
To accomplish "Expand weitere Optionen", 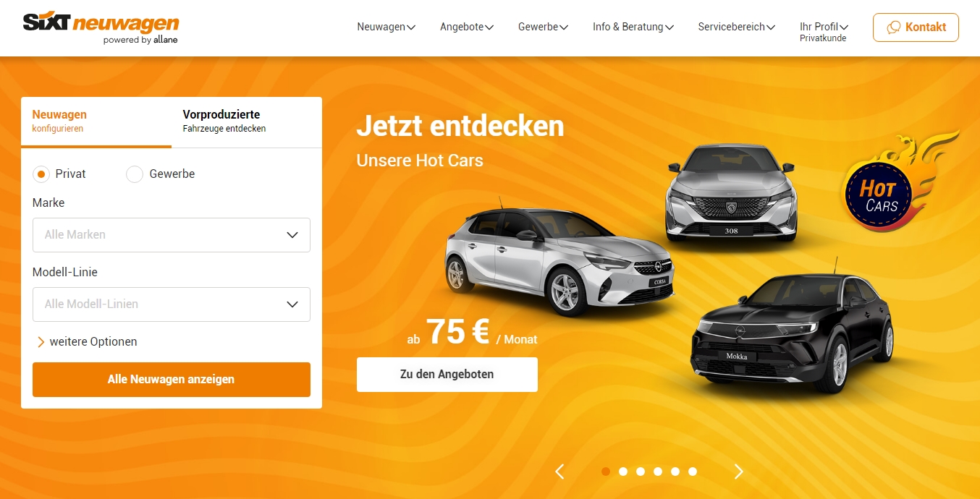I will pos(87,342).
